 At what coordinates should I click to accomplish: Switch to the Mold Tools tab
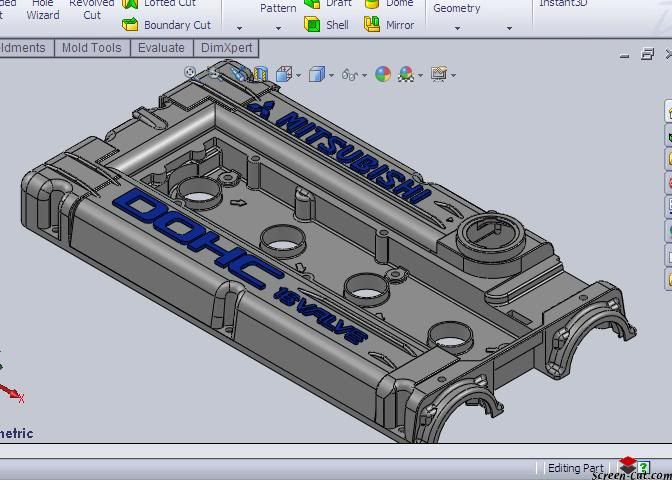[x=92, y=48]
